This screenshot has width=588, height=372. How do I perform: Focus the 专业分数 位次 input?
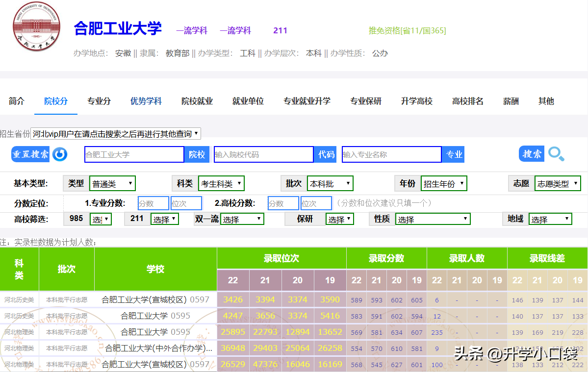(186, 203)
